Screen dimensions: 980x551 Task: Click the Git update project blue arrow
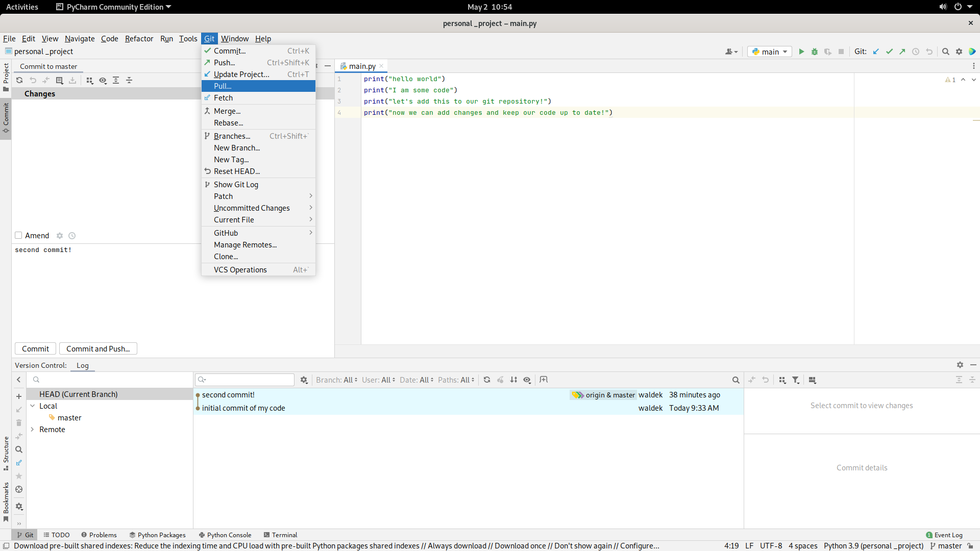point(876,52)
